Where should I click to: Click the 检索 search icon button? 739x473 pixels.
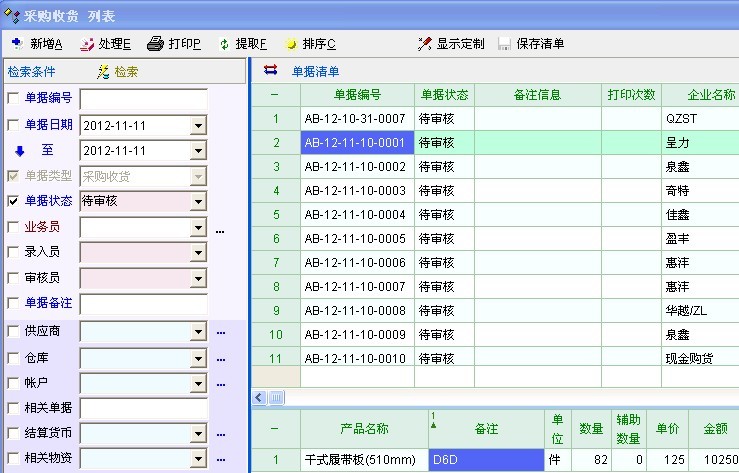[103, 72]
